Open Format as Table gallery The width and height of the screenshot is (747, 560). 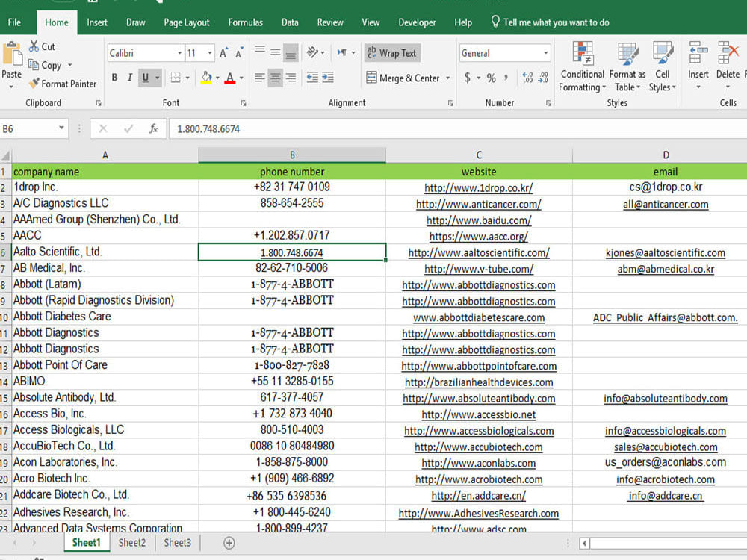[x=627, y=66]
